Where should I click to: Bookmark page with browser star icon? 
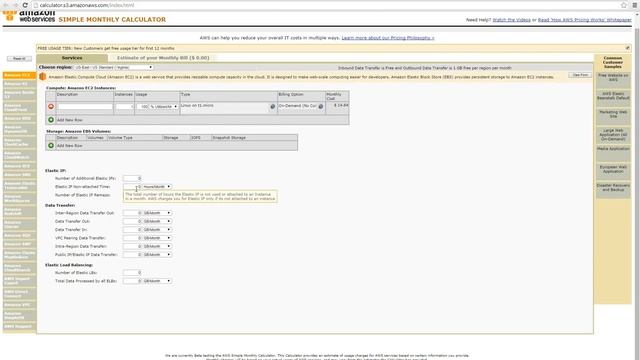point(624,5)
